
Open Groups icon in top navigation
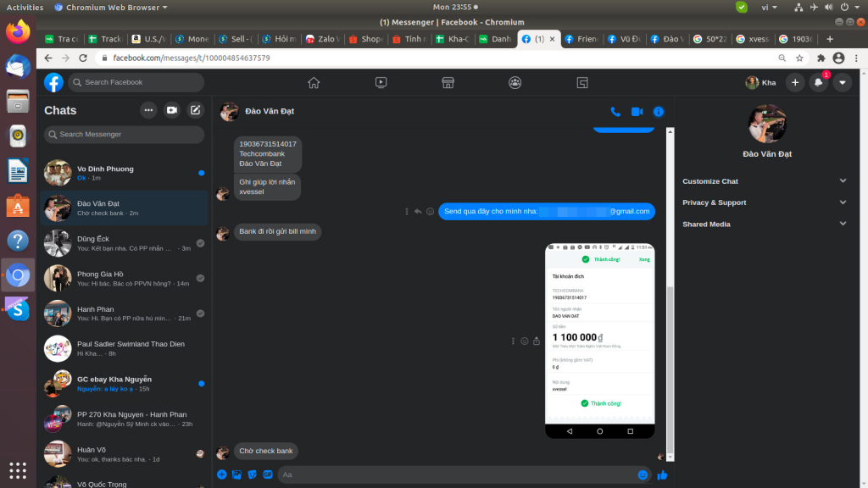(x=515, y=82)
